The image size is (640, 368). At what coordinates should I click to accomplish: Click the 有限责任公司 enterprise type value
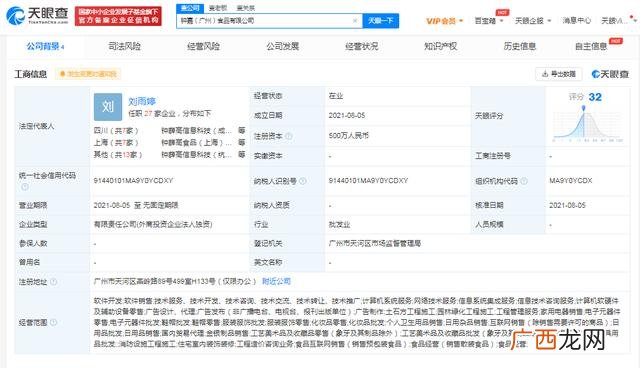click(153, 224)
